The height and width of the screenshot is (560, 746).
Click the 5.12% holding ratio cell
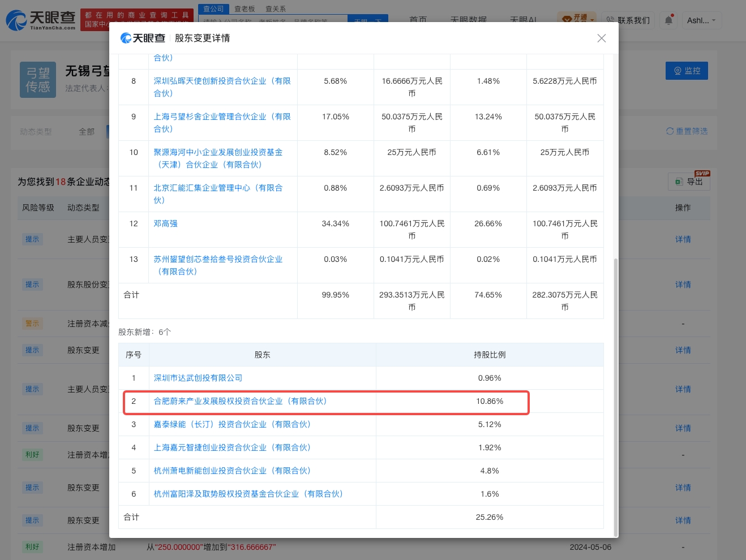pyautogui.click(x=490, y=424)
